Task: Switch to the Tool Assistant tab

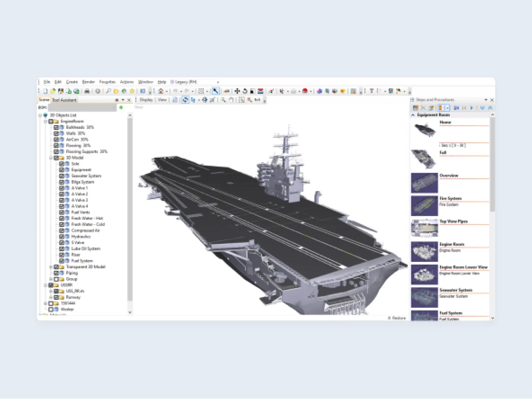Action: pyautogui.click(x=64, y=100)
